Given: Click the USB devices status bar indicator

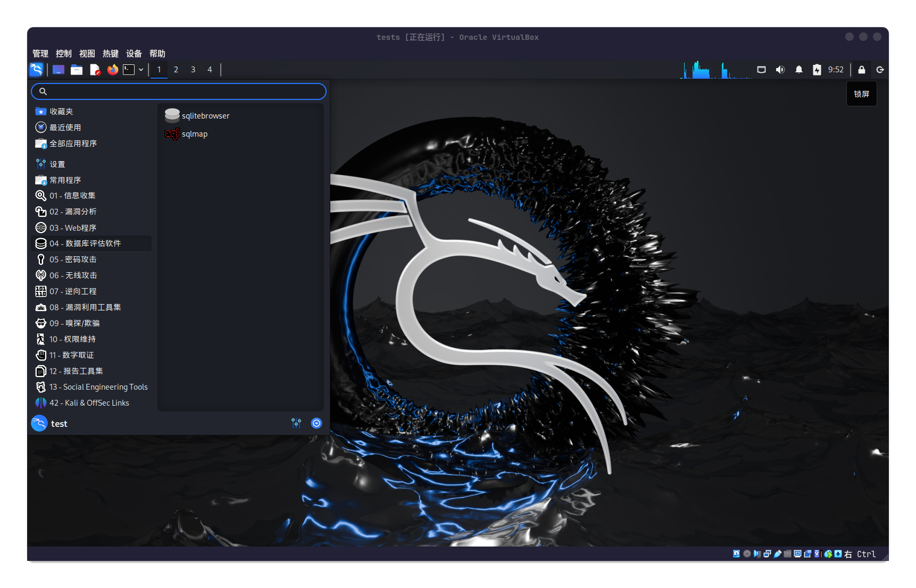Looking at the screenshot, I should coord(777,554).
